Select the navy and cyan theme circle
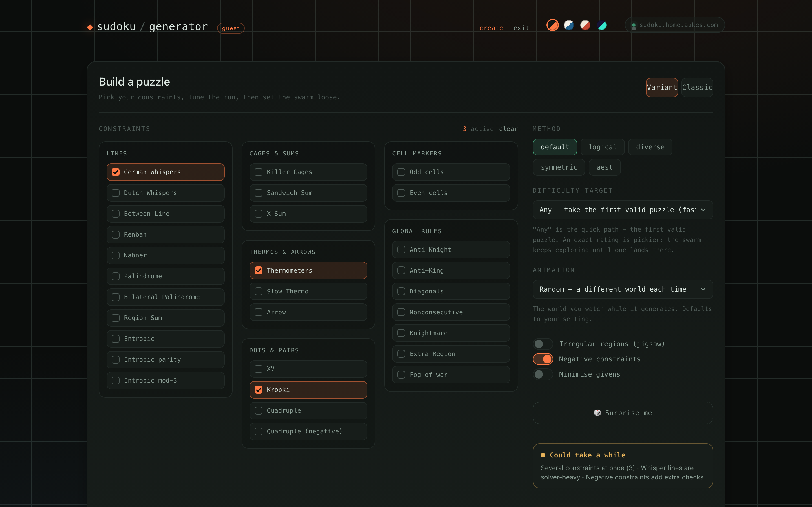 tap(602, 25)
